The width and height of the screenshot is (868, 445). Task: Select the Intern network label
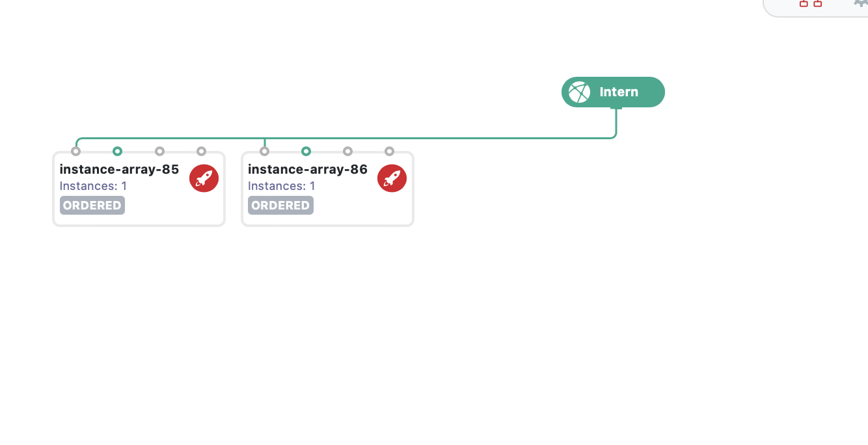coord(619,92)
